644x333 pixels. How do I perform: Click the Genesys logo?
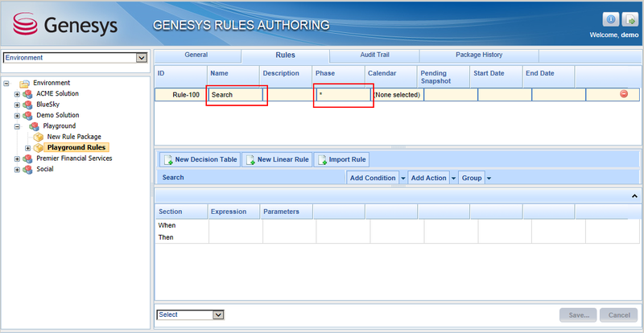point(65,24)
